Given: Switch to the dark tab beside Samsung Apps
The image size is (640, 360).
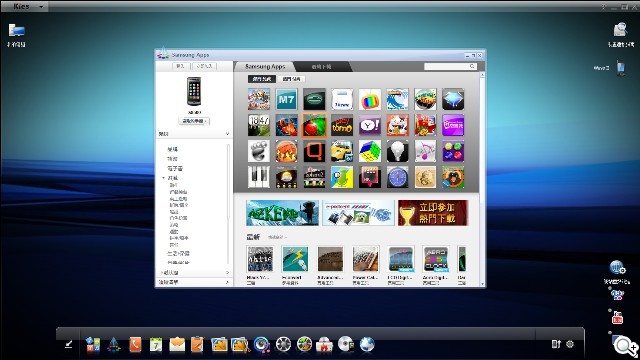Looking at the screenshot, I should click(322, 67).
